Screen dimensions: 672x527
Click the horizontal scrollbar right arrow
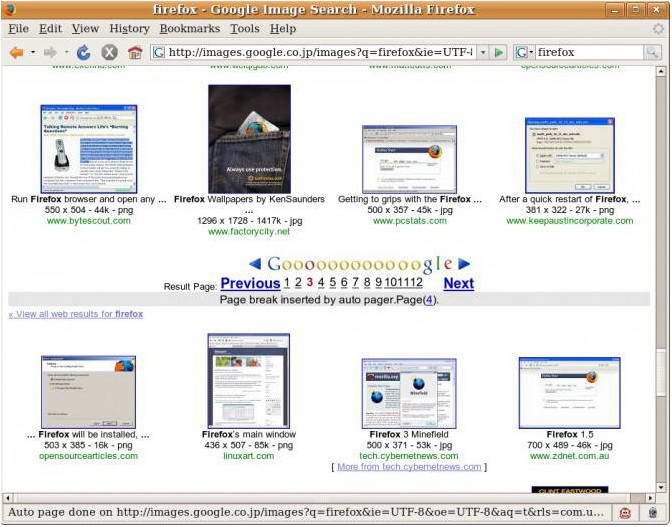651,498
